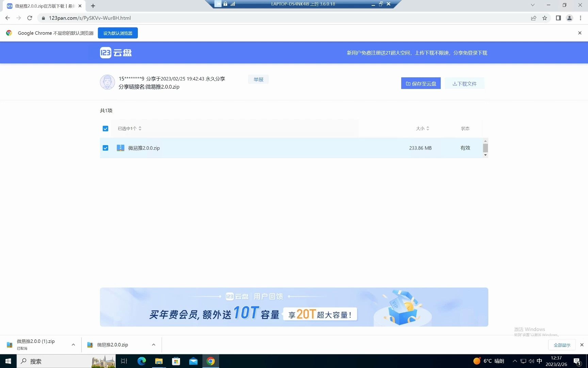Select the 微易推2.0.0.zip browser tab
This screenshot has width=588, height=368.
44,6
